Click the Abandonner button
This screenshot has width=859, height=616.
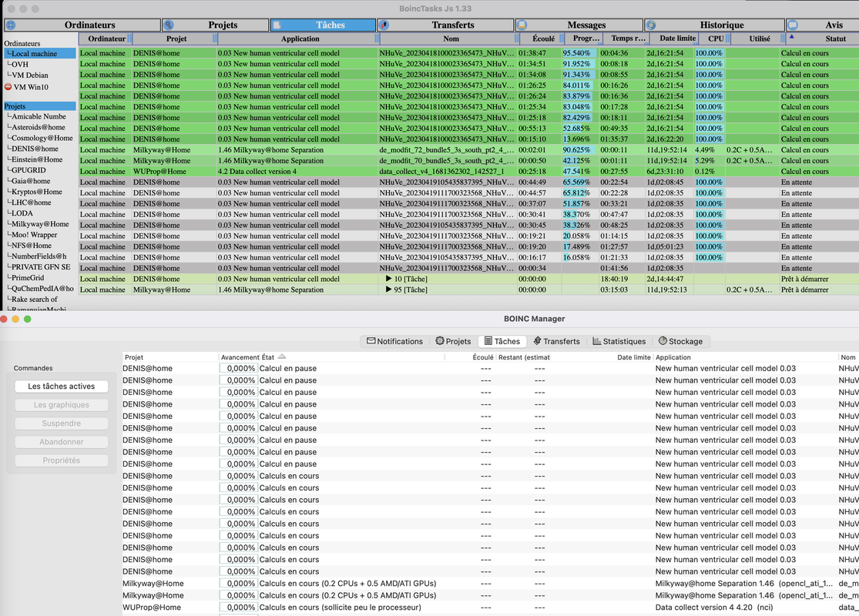click(62, 442)
